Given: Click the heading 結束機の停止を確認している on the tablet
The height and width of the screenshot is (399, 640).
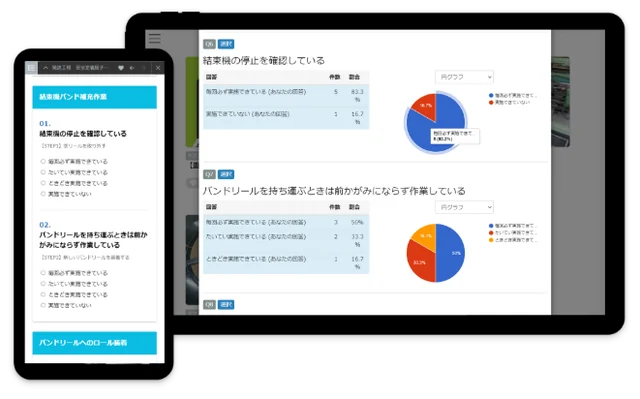Looking at the screenshot, I should tap(264, 61).
